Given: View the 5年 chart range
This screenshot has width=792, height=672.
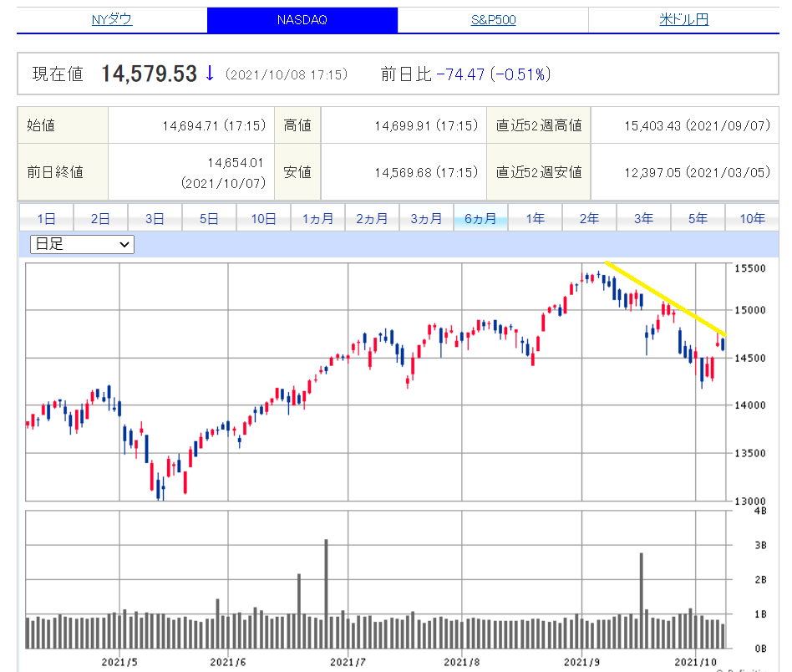Looking at the screenshot, I should [698, 218].
